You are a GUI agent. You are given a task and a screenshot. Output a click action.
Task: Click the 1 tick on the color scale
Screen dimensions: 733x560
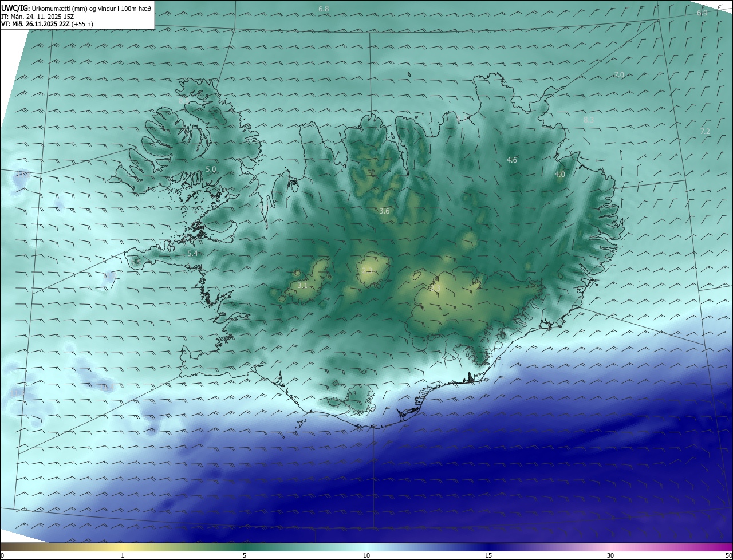point(123,555)
